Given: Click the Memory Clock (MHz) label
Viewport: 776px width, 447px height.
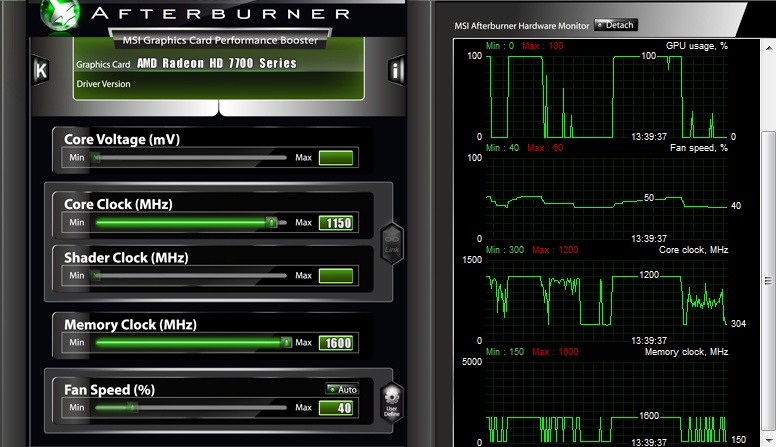Looking at the screenshot, I should 130,324.
